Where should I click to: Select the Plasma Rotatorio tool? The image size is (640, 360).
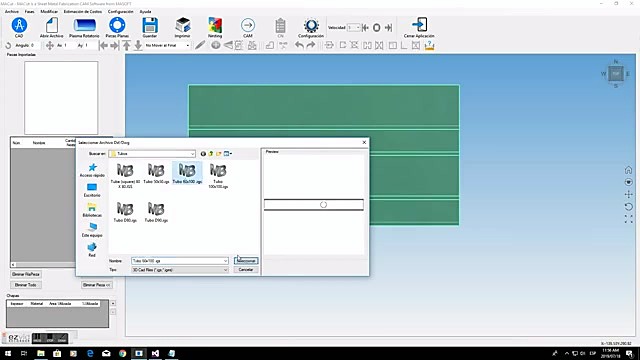(x=84, y=26)
